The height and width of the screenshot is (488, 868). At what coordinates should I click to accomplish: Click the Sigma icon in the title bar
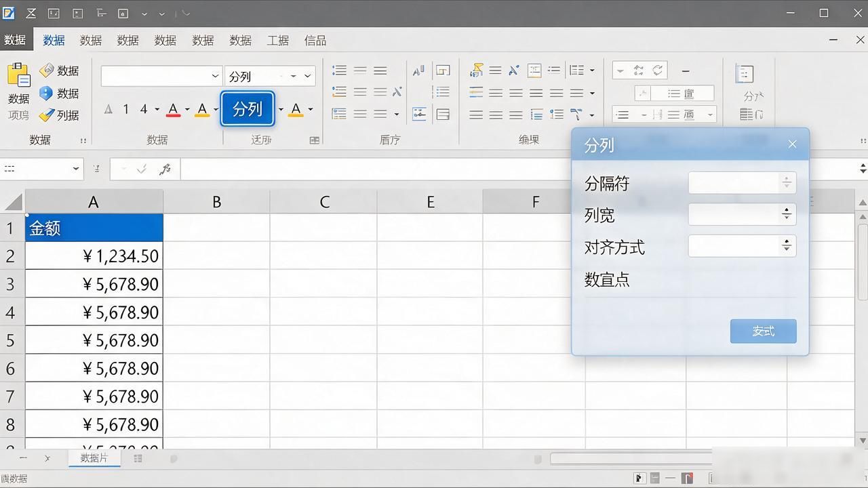pos(32,13)
